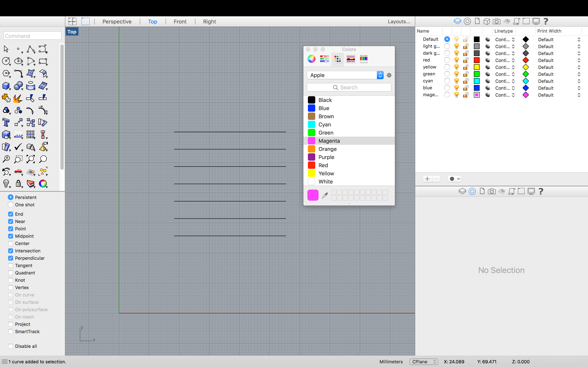Screen dimensions: 588x367
Task: Activate the Sphere tool
Action: click(18, 86)
